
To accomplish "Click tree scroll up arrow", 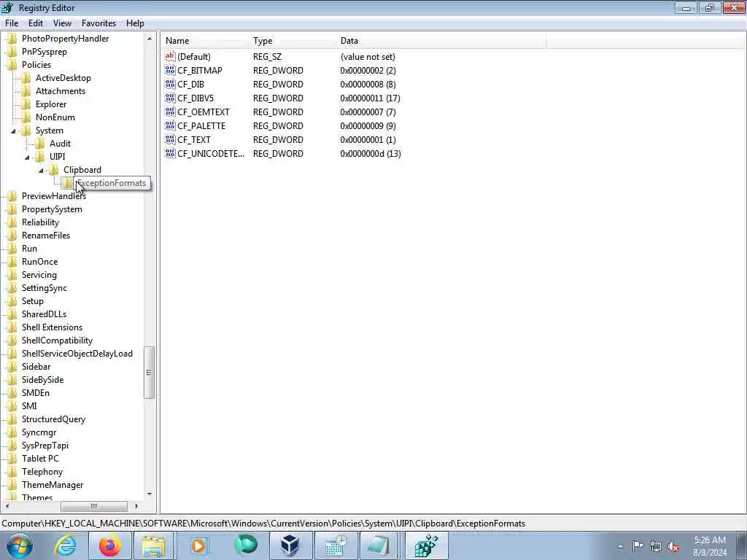I will pyautogui.click(x=150, y=39).
